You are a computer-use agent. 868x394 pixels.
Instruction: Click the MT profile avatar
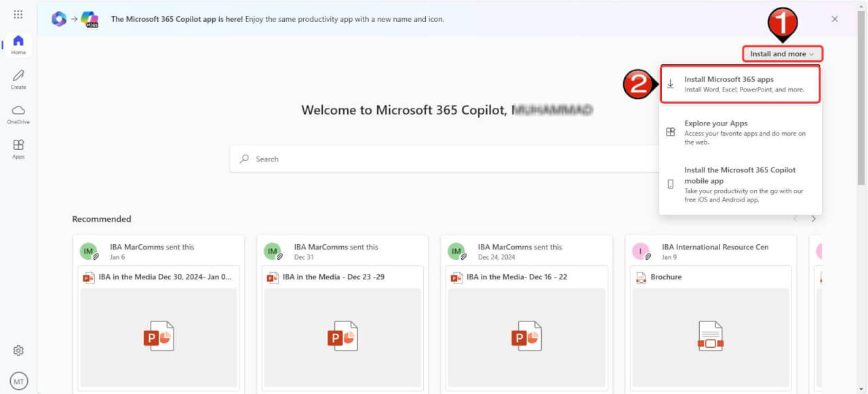pyautogui.click(x=18, y=380)
